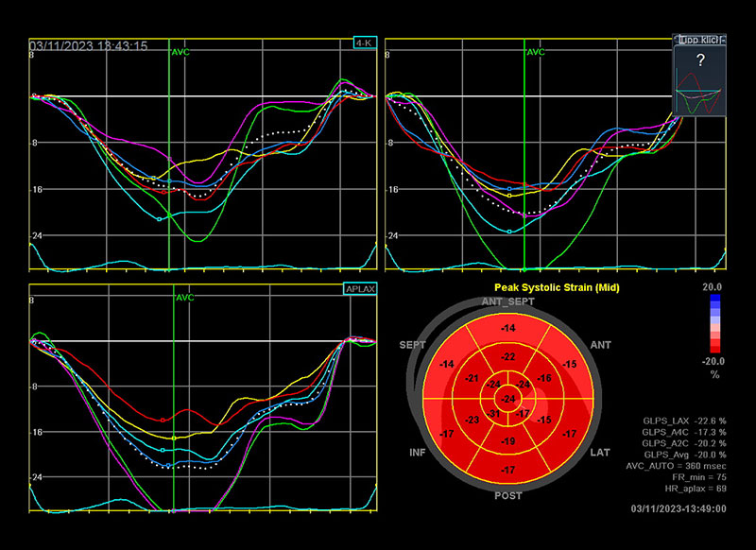The height and width of the screenshot is (550, 756).
Task: Open the question mark help icon
Action: (700, 60)
